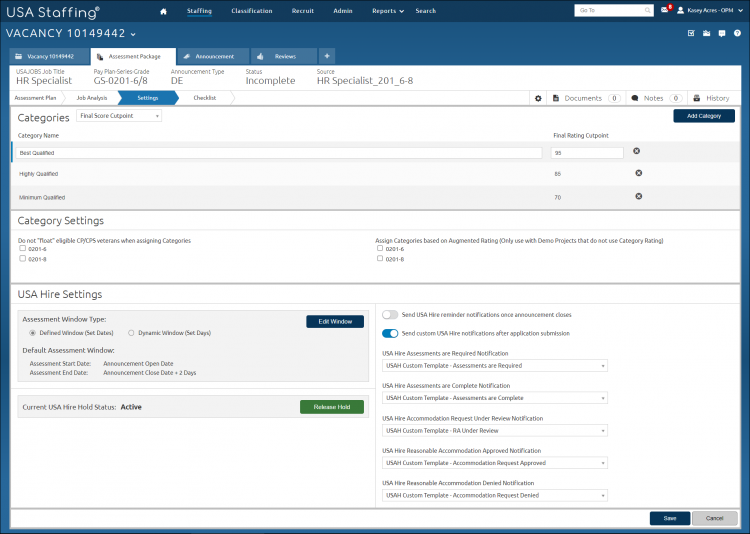The width and height of the screenshot is (750, 534).
Task: Open Assessments are Complete template dropdown
Action: (495, 398)
